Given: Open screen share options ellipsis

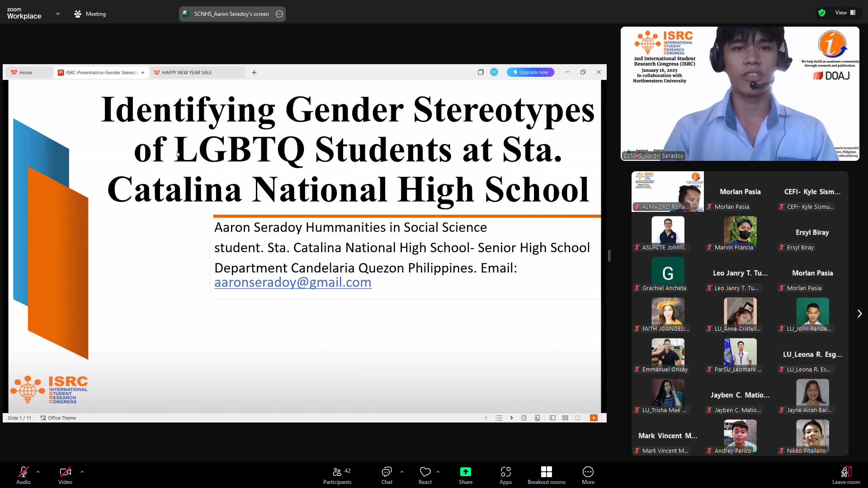Looking at the screenshot, I should click(279, 14).
